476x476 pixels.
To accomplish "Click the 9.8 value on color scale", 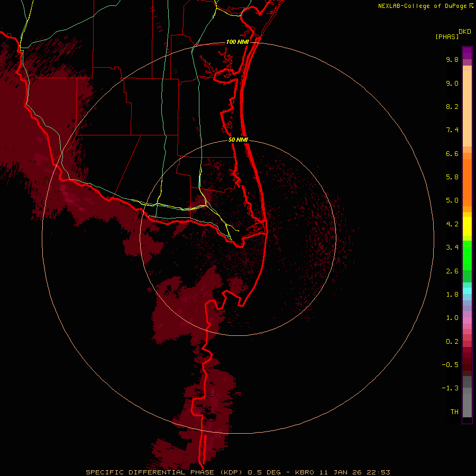I will coord(452,59).
